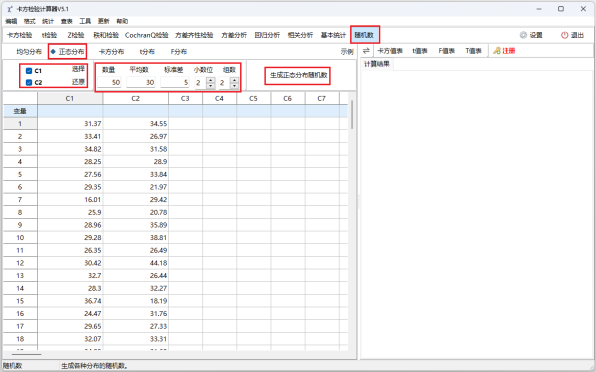Click the swap arrows icon beside 卡方值表
The image size is (596, 372).
(x=366, y=51)
